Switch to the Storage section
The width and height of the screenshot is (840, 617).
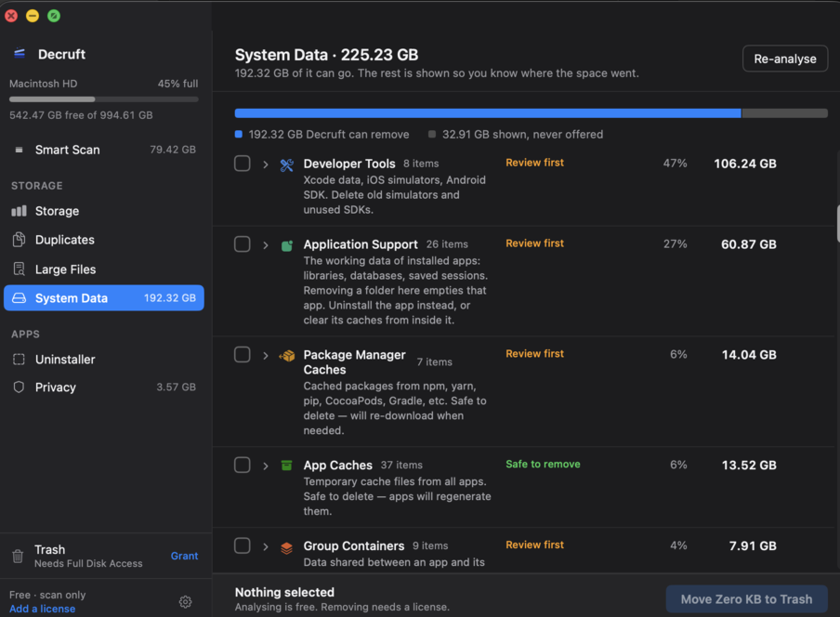point(104,211)
